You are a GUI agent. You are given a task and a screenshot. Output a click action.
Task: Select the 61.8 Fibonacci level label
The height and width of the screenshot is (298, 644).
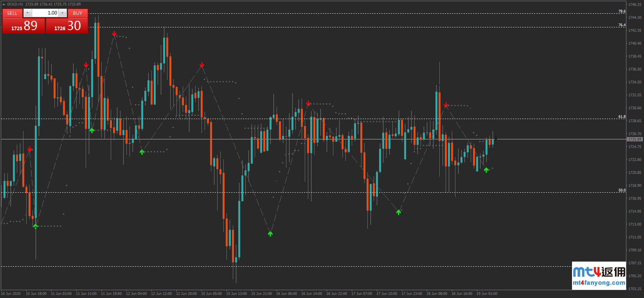622,117
